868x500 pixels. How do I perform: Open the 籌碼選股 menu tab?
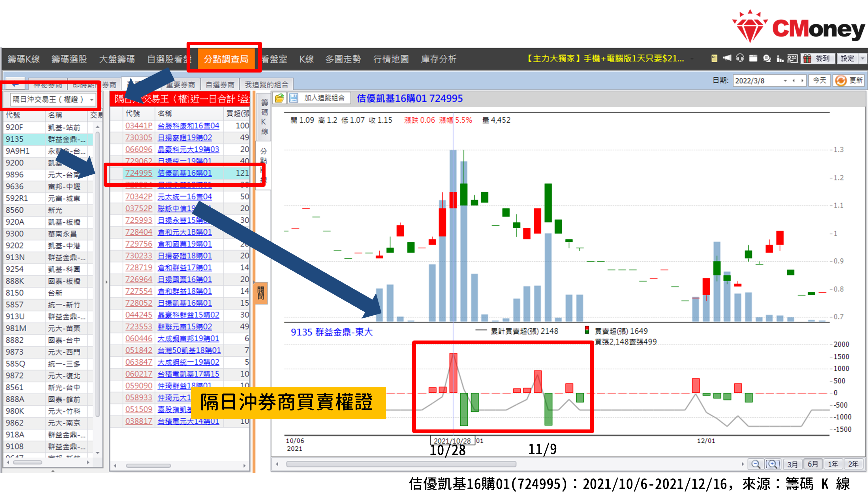[69, 59]
